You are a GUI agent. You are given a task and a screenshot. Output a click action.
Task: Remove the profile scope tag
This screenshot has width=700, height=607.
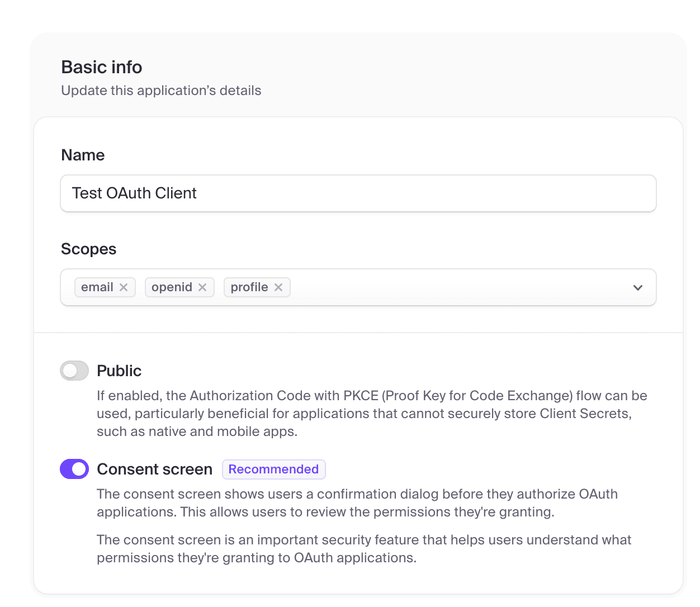coord(278,287)
